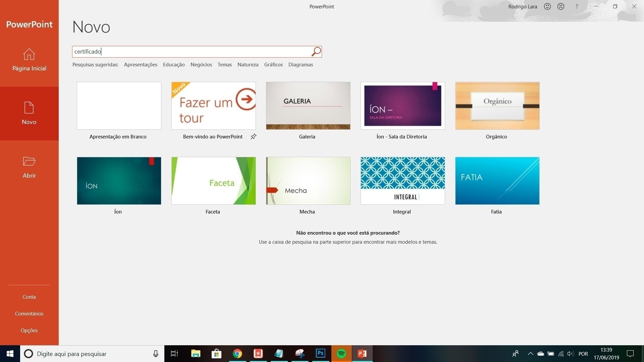
Task: Pin the Bem-vindo ao PowerPoint template
Action: click(x=254, y=136)
